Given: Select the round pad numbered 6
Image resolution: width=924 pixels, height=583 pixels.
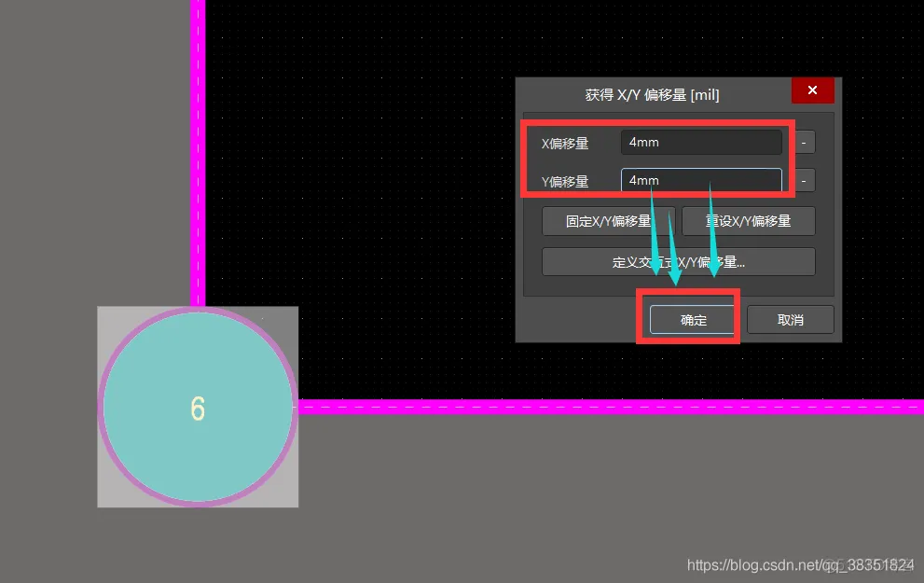Looking at the screenshot, I should point(198,407).
